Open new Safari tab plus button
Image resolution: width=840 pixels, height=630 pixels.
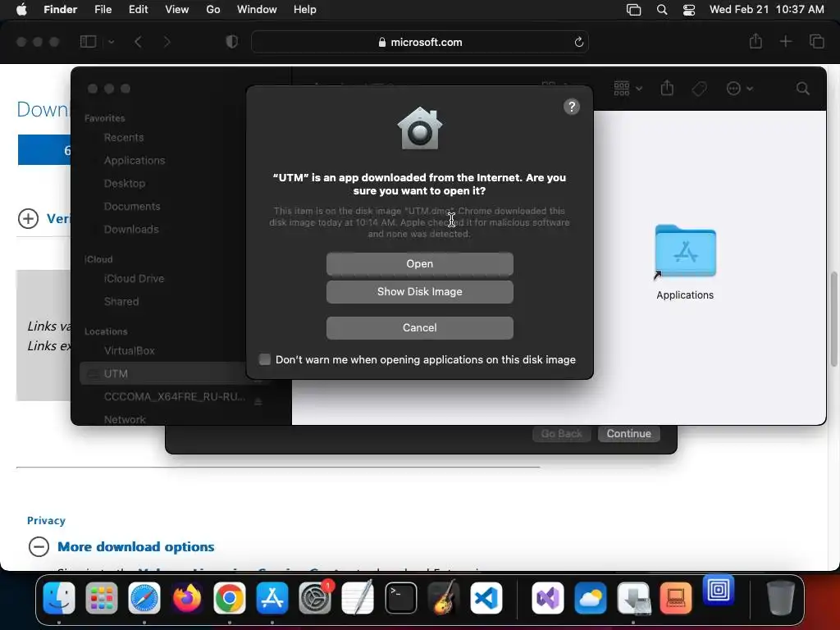click(x=785, y=41)
